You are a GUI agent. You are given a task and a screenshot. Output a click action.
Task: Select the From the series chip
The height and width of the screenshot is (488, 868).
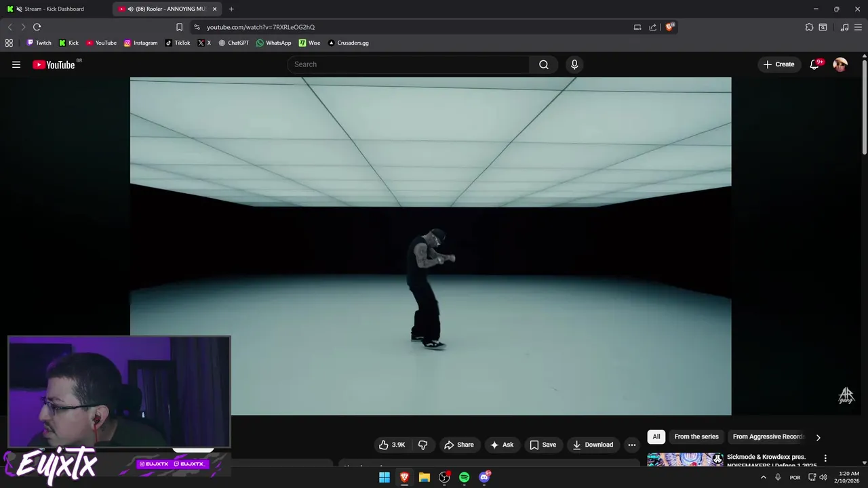(696, 436)
